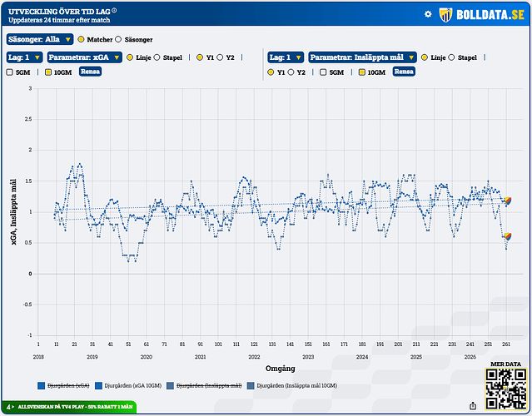This screenshot has height=416, width=532.
Task: Select Stapel for Insläppta mål
Action: tap(451, 57)
